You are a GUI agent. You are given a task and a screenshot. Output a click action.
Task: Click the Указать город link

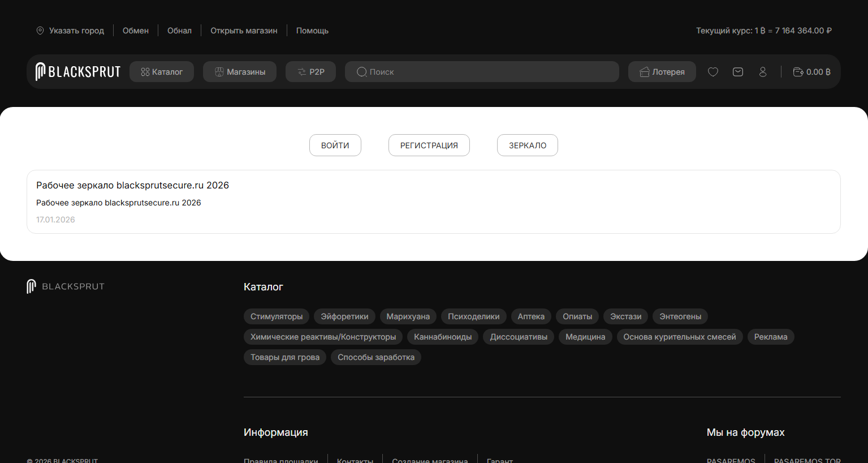pos(76,31)
